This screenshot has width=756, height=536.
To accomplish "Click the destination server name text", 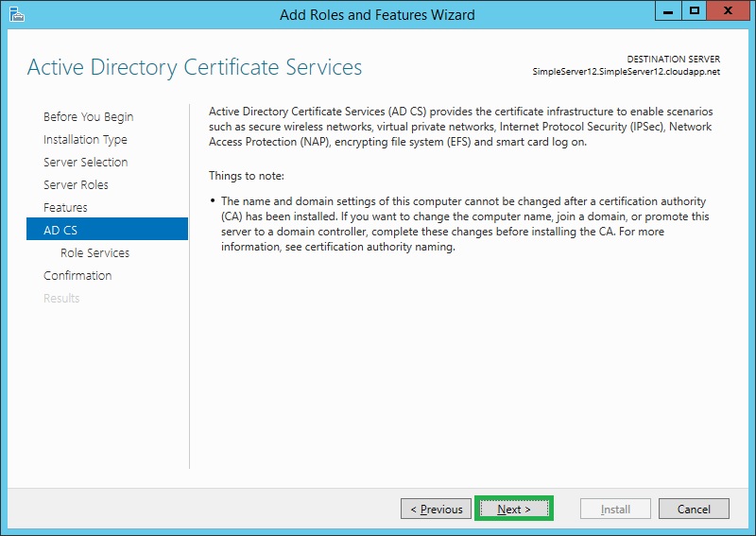I will click(x=626, y=73).
